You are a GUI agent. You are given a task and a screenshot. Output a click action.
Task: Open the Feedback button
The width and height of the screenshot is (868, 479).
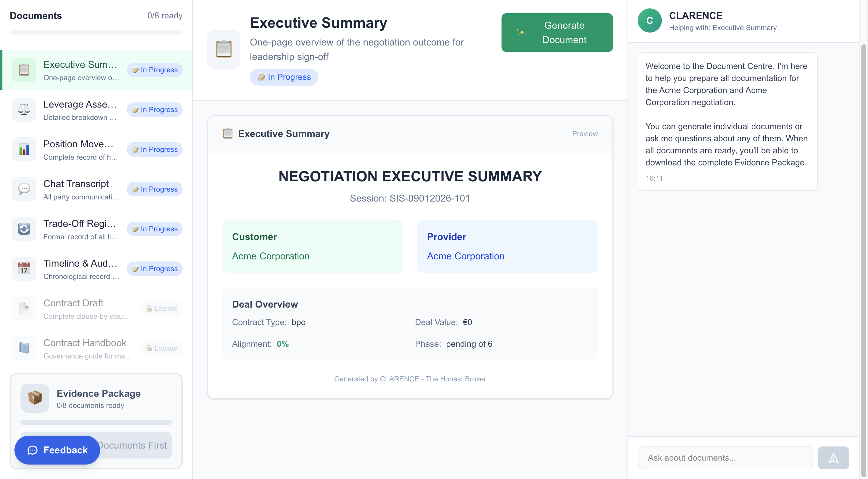(57, 450)
